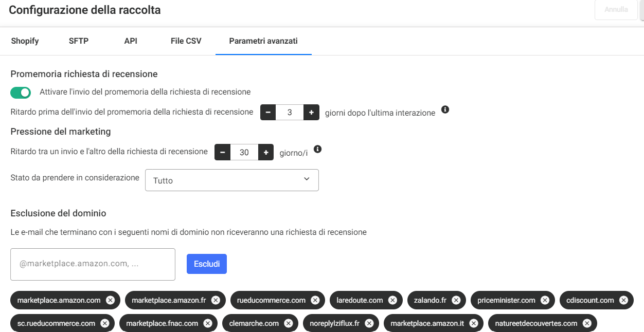Focus the domain exclusion input field
644x332 pixels.
click(93, 264)
